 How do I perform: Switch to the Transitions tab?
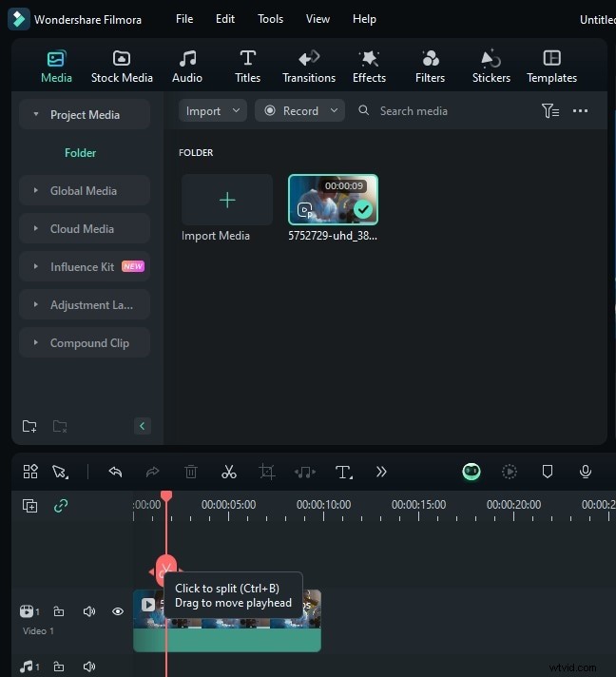click(x=309, y=67)
